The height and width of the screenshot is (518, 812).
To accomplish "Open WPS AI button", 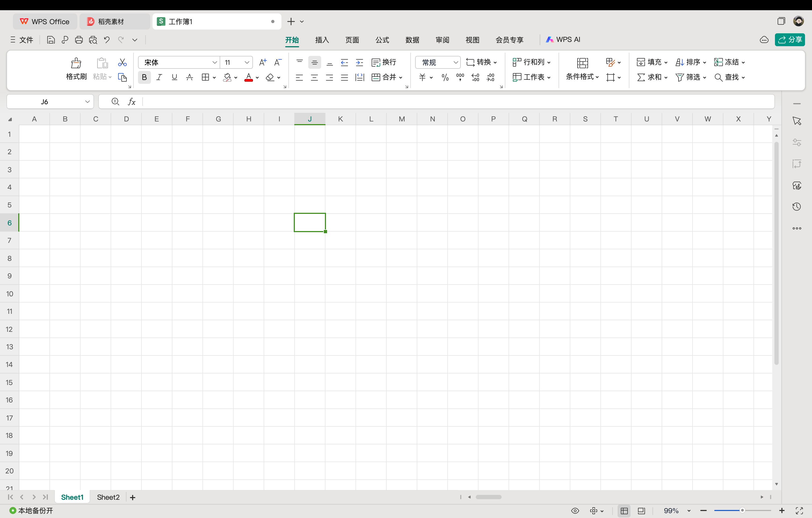I will coord(563,40).
